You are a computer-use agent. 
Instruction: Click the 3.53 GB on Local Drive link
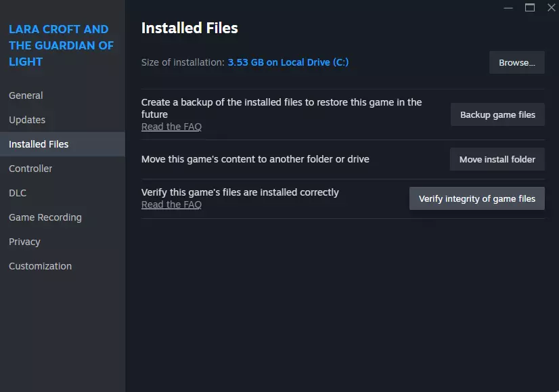point(288,62)
